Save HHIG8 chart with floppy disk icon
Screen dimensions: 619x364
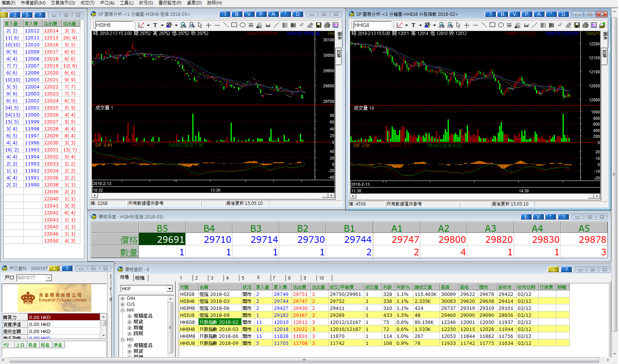pos(577,25)
